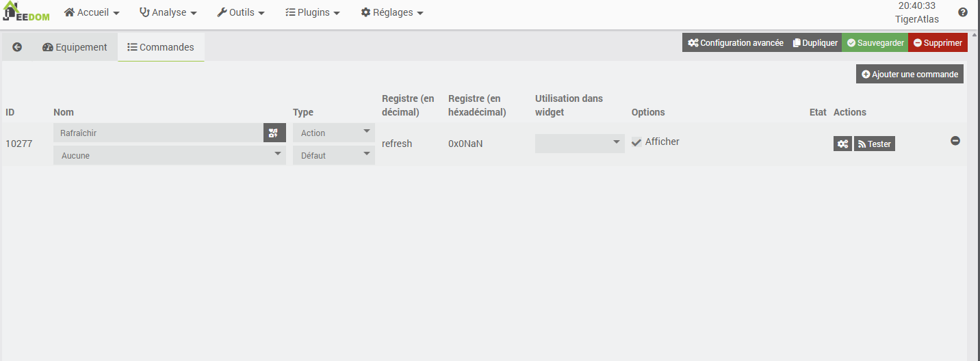980x361 pixels.
Task: Open the Action type dropdown
Action: pyautogui.click(x=333, y=133)
